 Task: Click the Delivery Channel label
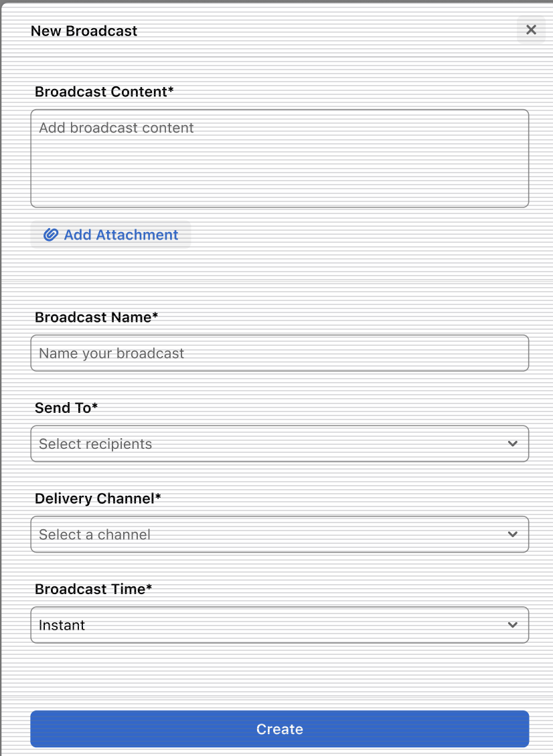coord(98,498)
